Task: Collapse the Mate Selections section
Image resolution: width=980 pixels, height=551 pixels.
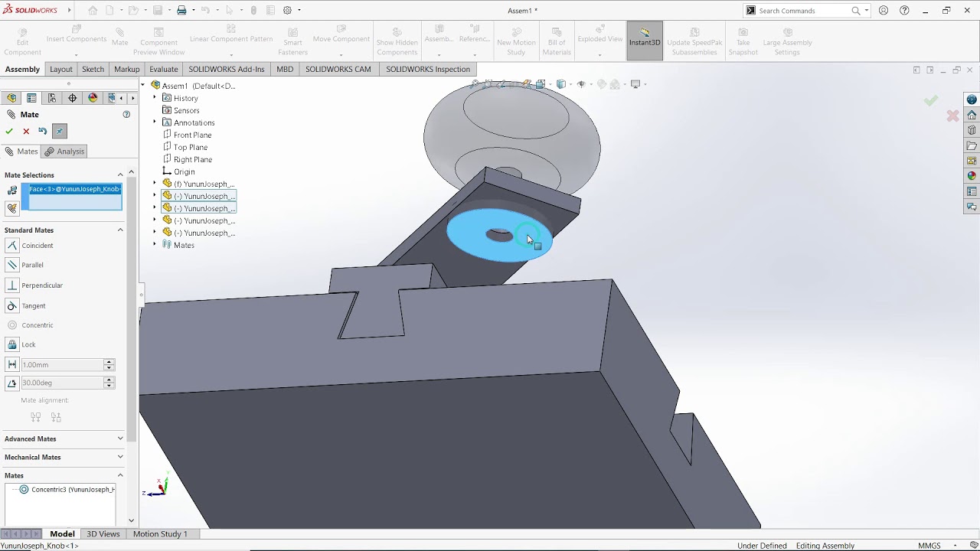Action: (x=120, y=175)
